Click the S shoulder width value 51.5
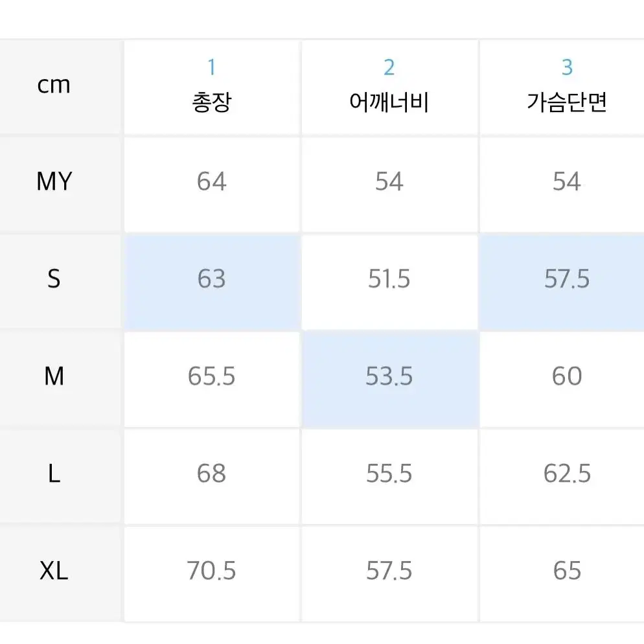 389,279
